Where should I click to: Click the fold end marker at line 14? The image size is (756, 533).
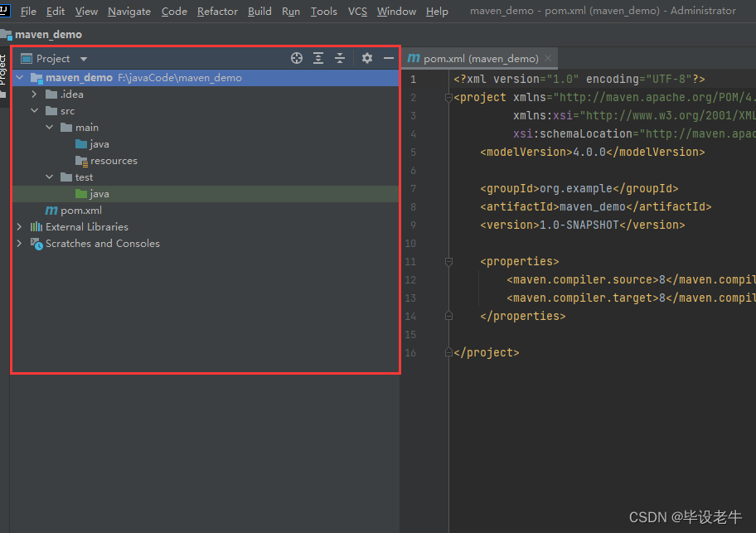tap(448, 316)
